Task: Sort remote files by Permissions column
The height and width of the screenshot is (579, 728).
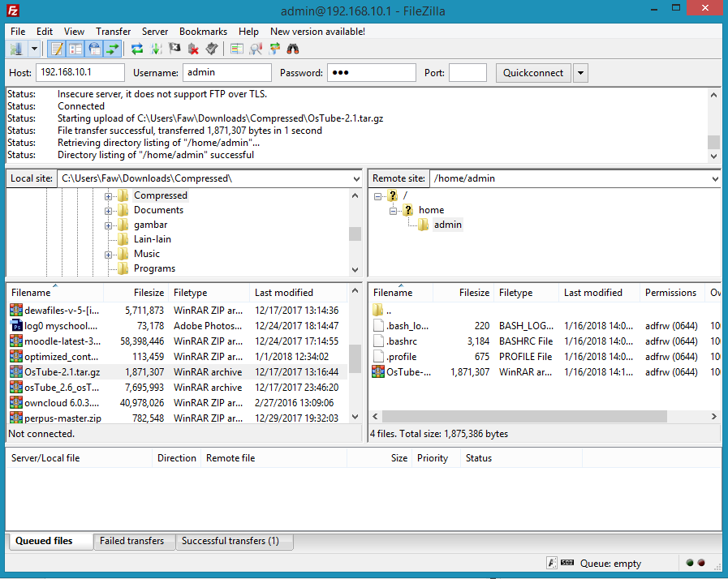Action: pos(672,293)
